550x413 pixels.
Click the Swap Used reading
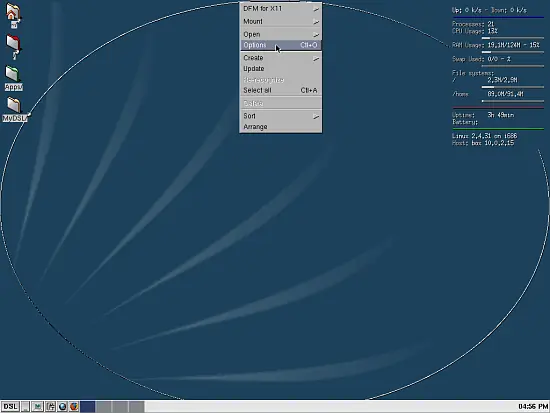tap(481, 59)
